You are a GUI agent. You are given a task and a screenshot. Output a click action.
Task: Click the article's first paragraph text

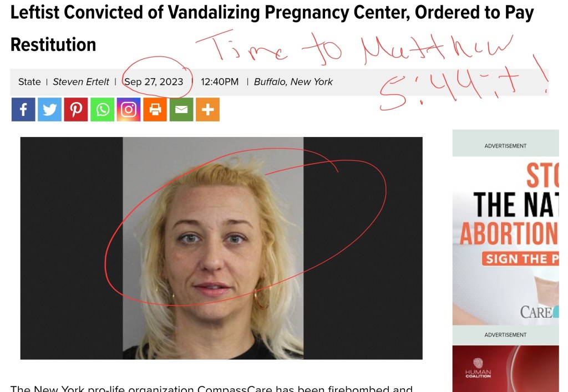click(x=211, y=388)
